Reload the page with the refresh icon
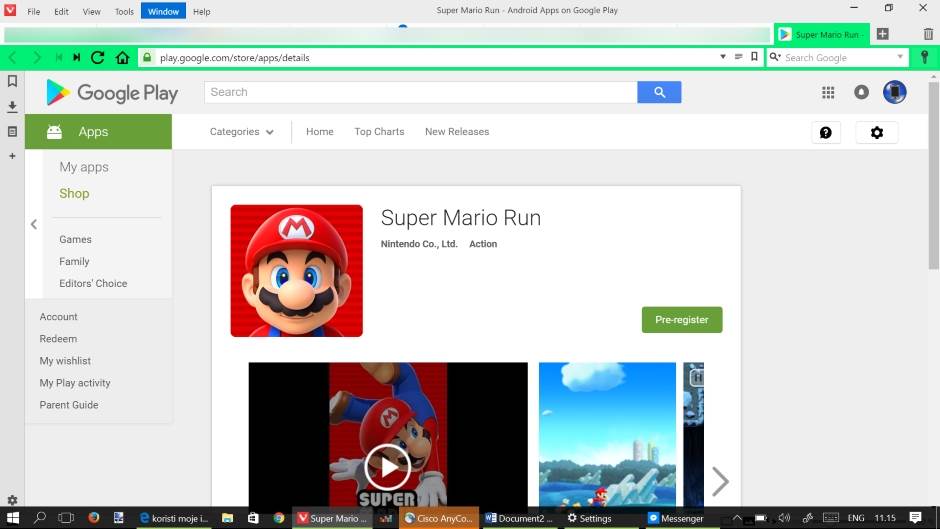Viewport: 940px width, 529px height. point(98,58)
